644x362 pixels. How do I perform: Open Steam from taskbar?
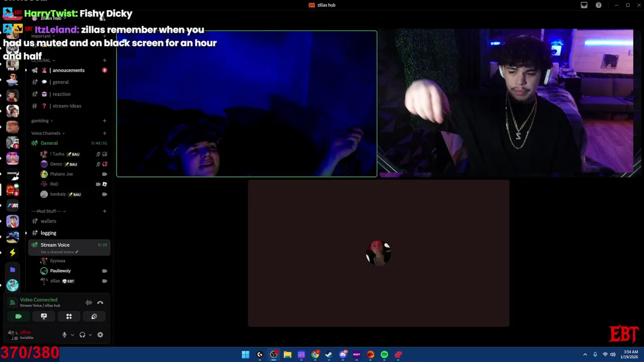[329, 354]
